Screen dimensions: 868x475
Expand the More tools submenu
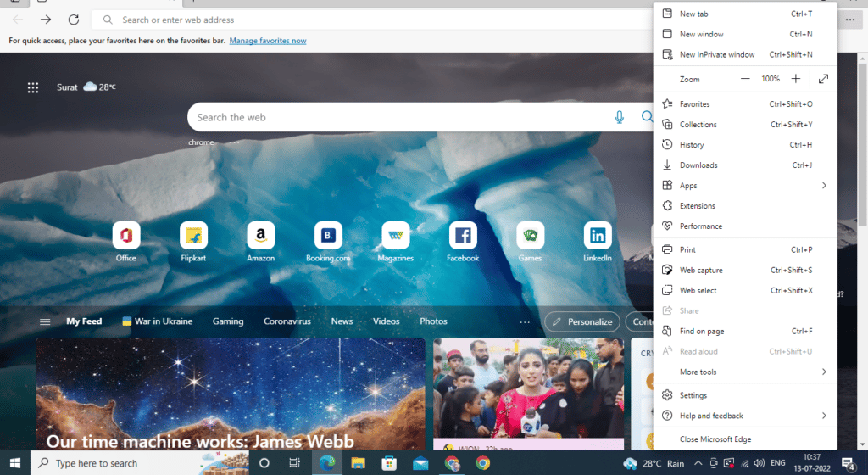[x=745, y=372]
